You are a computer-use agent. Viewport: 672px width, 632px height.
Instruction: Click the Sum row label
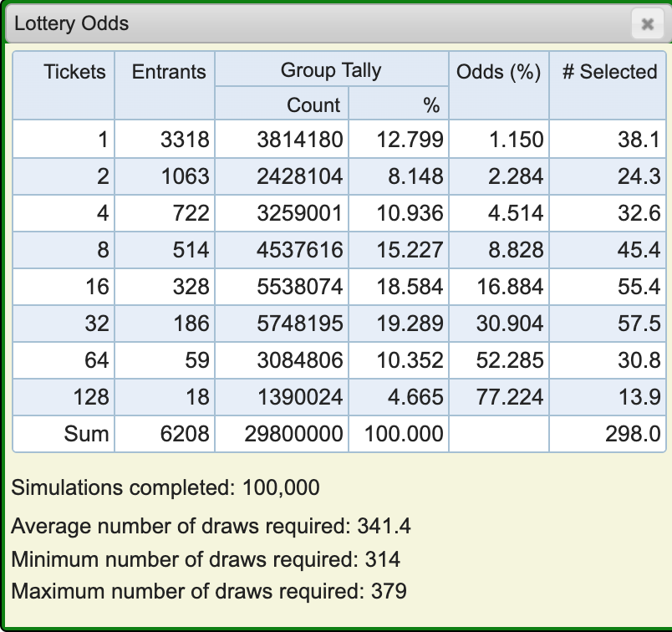tap(87, 434)
